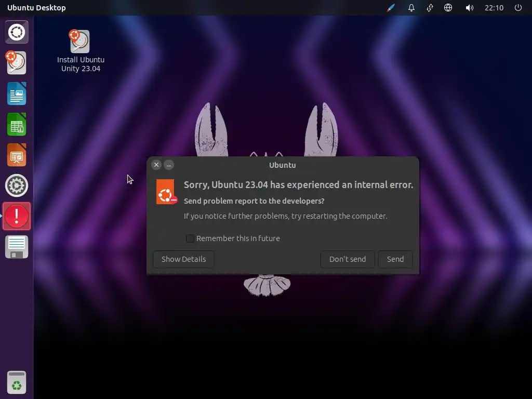Click the Ubuntu dialog title text

pos(282,165)
